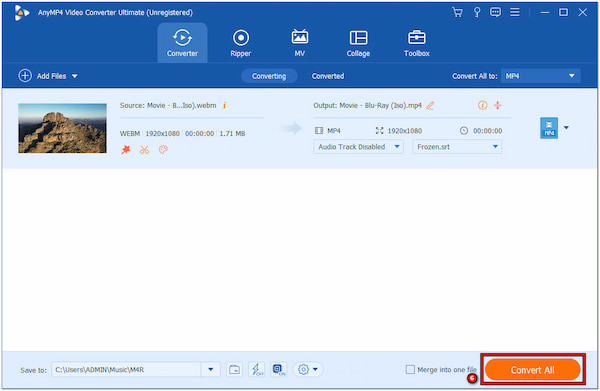Image resolution: width=600 pixels, height=391 pixels.
Task: Open the feedback chat icon
Action: (x=495, y=12)
